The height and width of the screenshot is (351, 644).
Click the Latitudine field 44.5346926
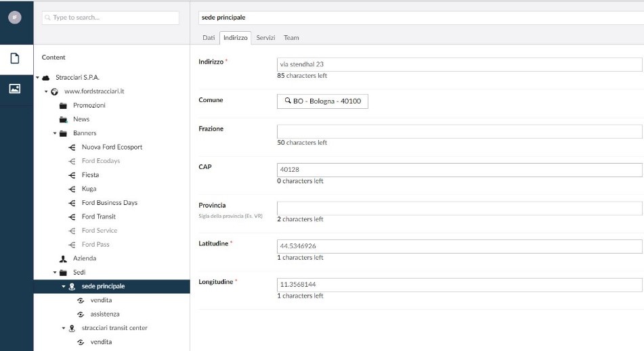tap(460, 246)
